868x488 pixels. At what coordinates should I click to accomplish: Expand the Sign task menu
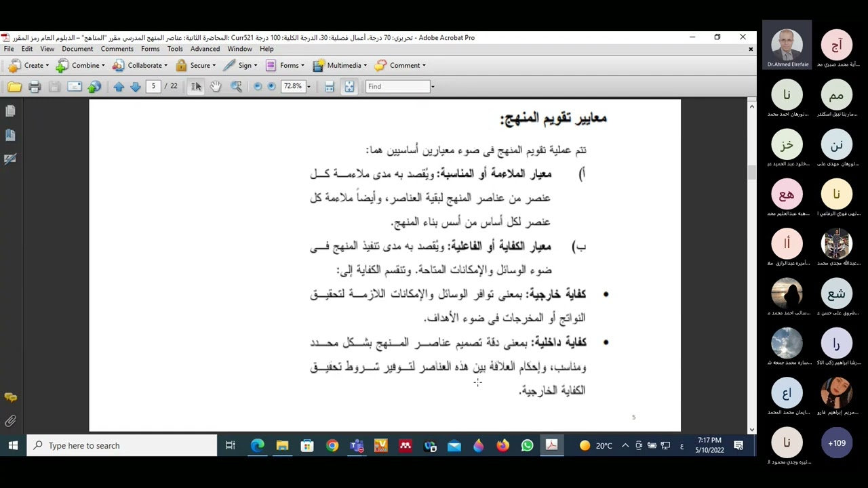tap(240, 65)
